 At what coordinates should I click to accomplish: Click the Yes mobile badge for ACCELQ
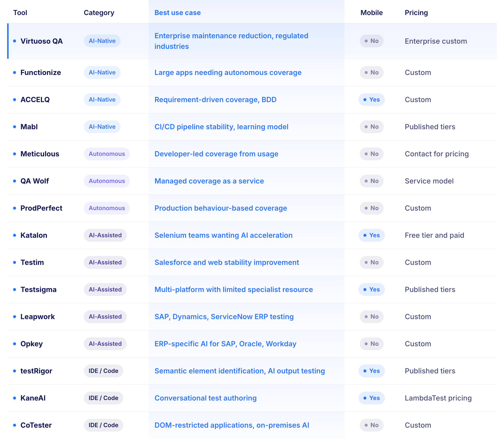tap(372, 100)
